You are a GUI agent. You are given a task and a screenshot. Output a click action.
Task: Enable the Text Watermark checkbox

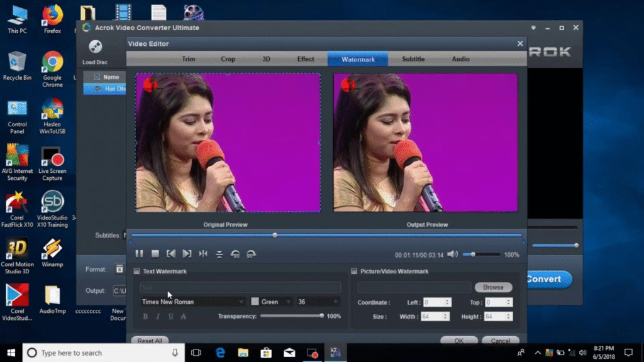point(136,271)
